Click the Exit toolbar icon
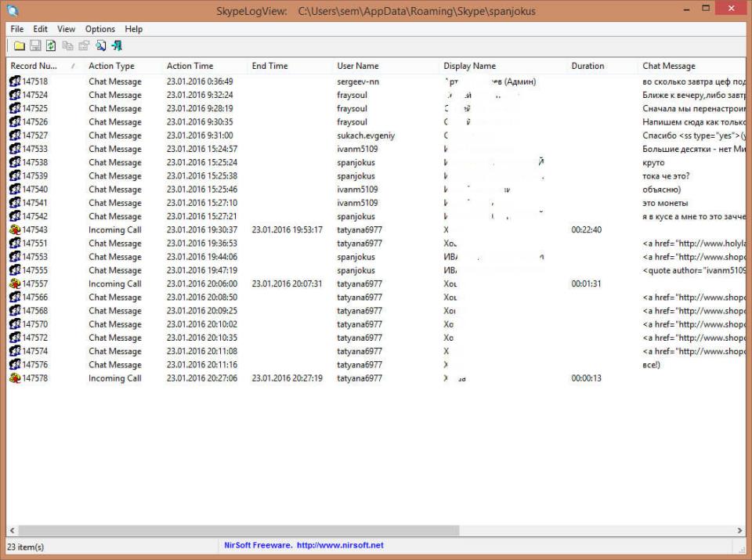The image size is (752, 560). 117,46
